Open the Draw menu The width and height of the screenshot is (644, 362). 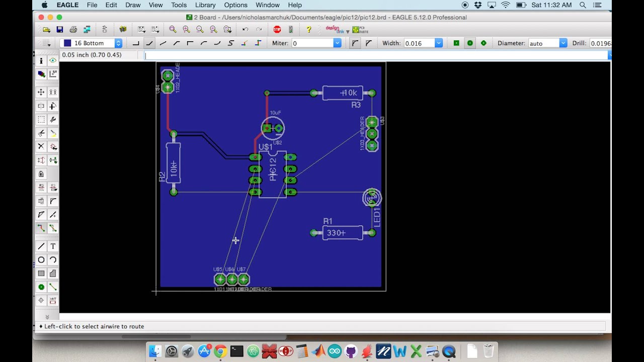click(x=133, y=5)
